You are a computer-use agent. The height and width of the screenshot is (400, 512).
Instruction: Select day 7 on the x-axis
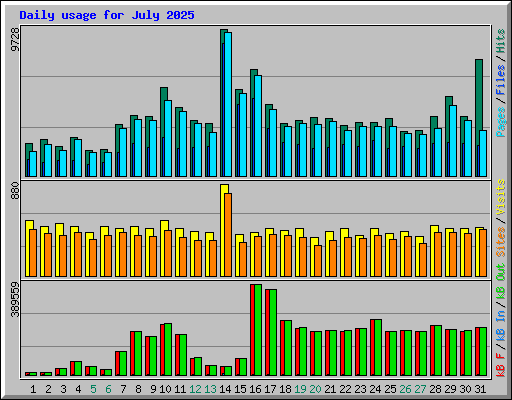click(123, 389)
